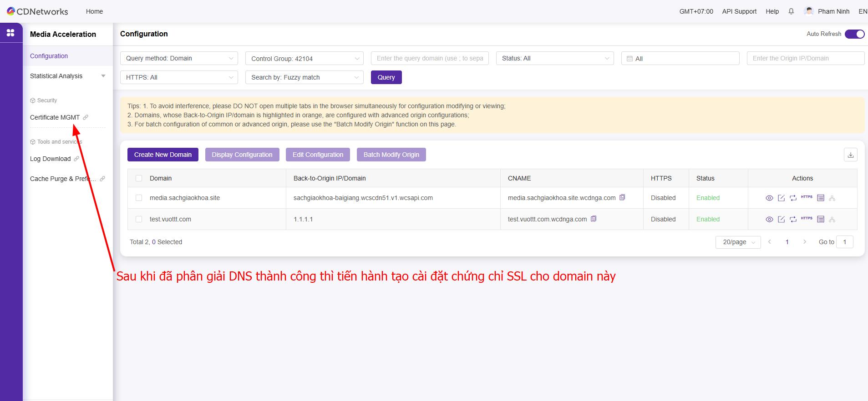Click the download export icon above the table
868x401 pixels.
coord(850,155)
